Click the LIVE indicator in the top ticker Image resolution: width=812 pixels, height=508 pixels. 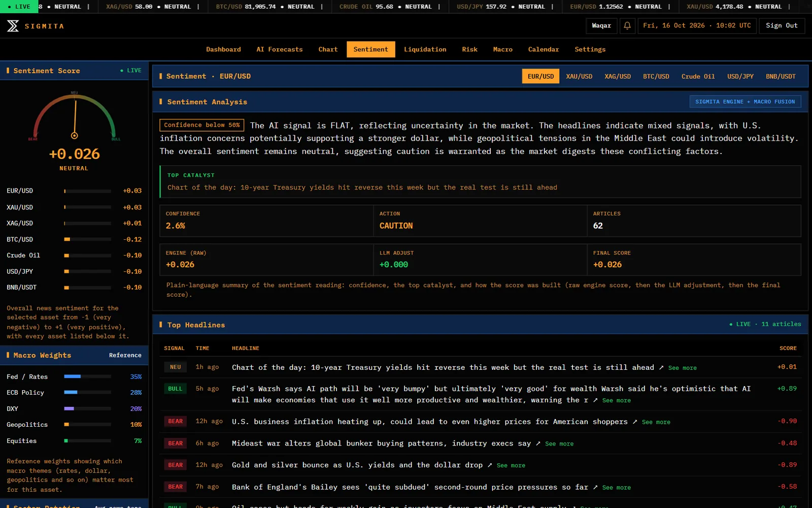tap(19, 7)
